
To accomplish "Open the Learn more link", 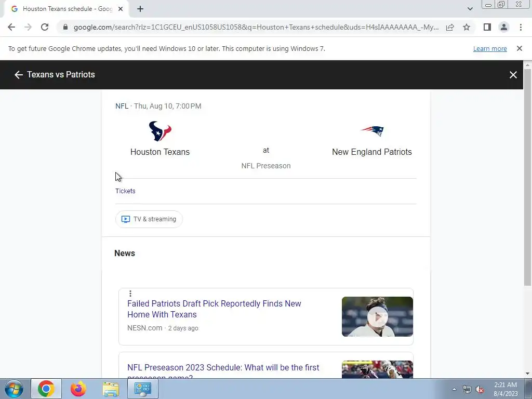I will [490, 48].
